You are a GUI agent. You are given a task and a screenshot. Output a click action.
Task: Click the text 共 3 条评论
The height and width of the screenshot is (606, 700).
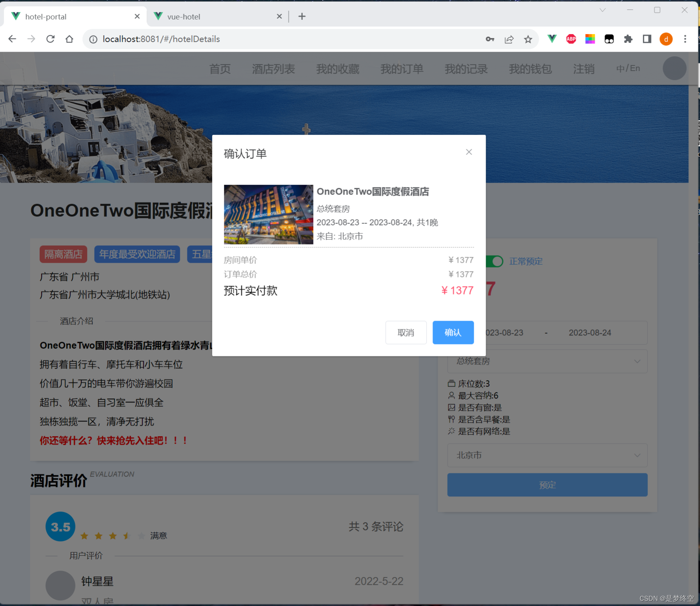click(376, 527)
